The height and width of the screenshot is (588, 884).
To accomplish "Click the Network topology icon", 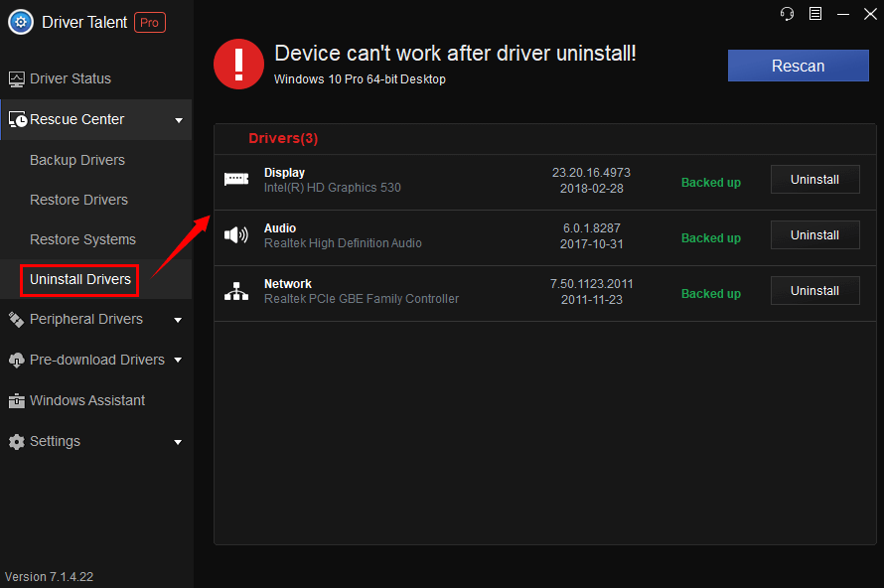I will point(236,291).
